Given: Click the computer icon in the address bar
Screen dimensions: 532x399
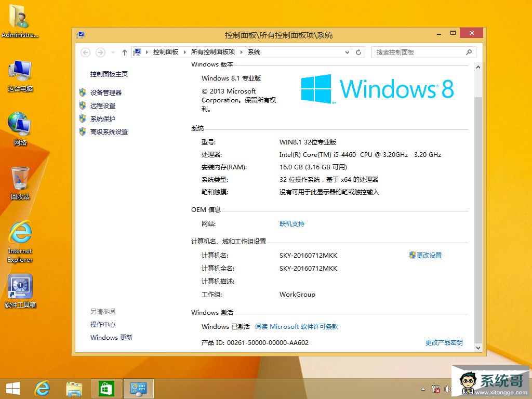Looking at the screenshot, I should pyautogui.click(x=137, y=52).
